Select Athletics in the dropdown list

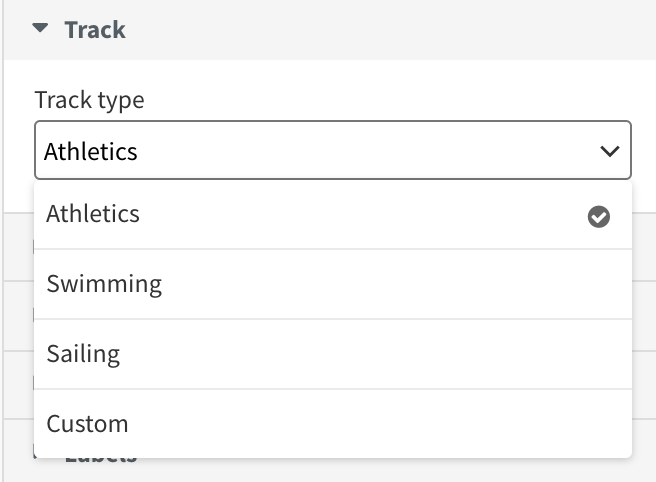point(333,214)
